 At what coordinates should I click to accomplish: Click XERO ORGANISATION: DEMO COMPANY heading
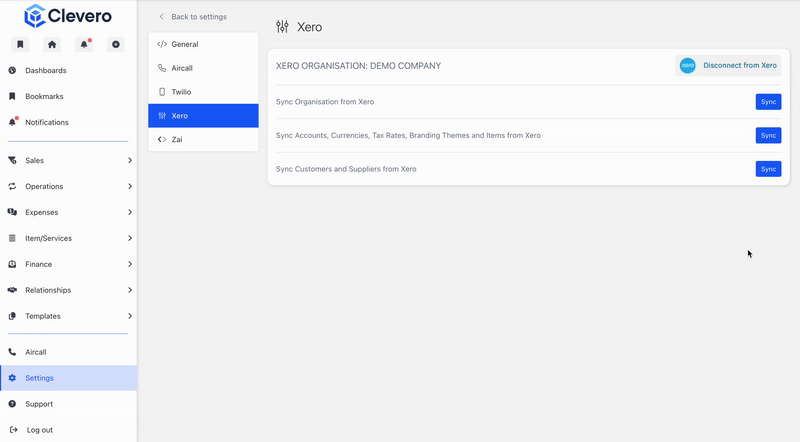tap(358, 66)
